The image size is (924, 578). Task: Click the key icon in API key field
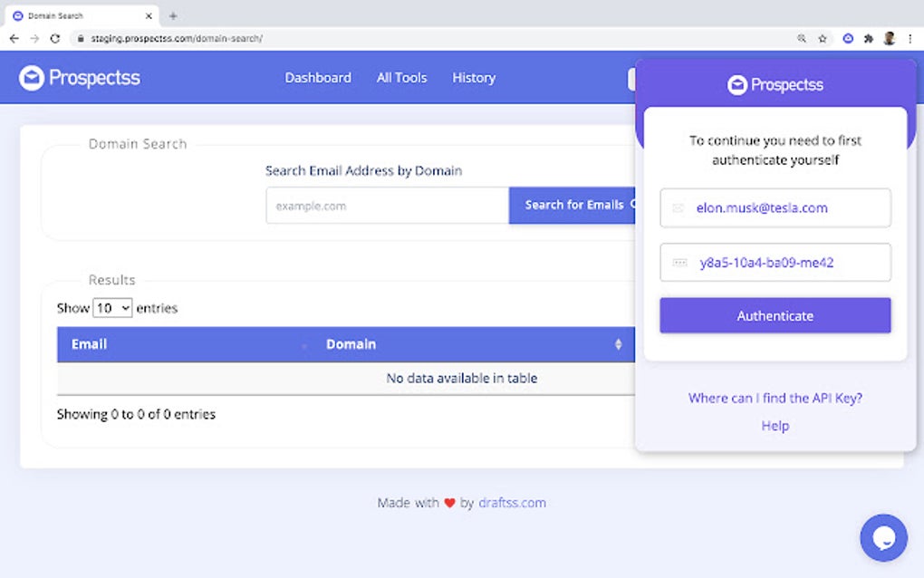[679, 263]
